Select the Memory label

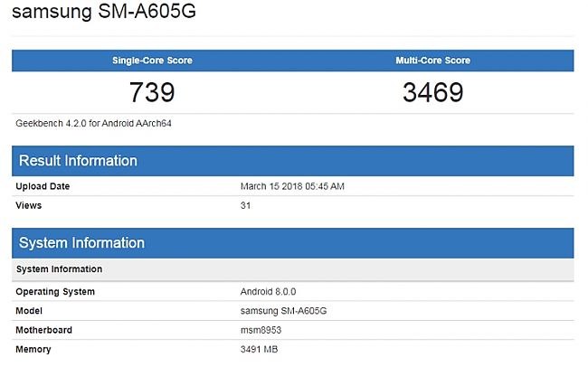[x=33, y=350]
